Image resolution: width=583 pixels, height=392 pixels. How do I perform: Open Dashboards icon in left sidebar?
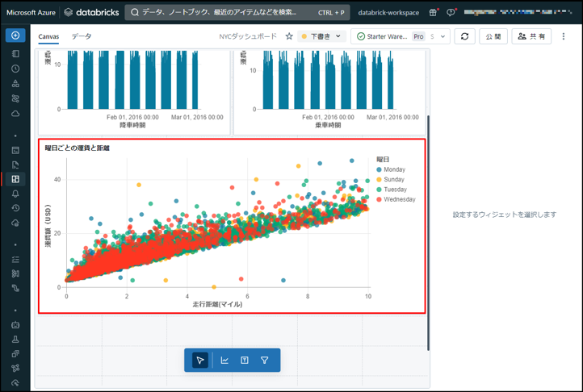[15, 179]
